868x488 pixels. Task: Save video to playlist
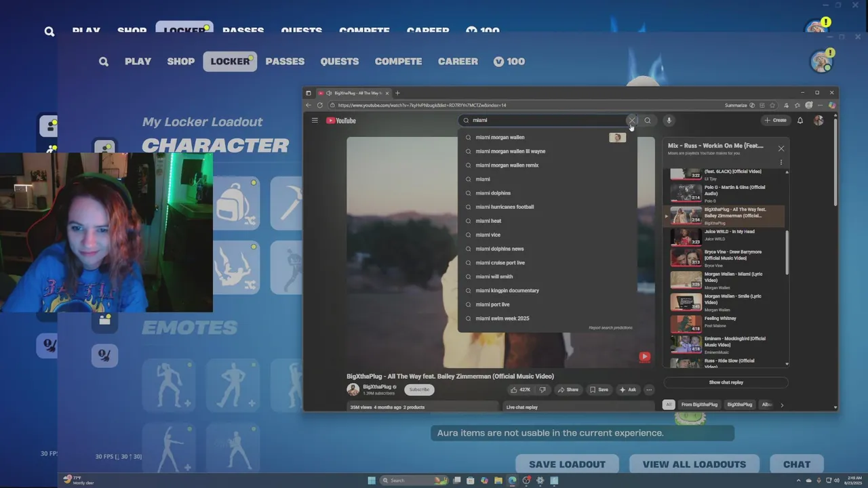coord(599,390)
